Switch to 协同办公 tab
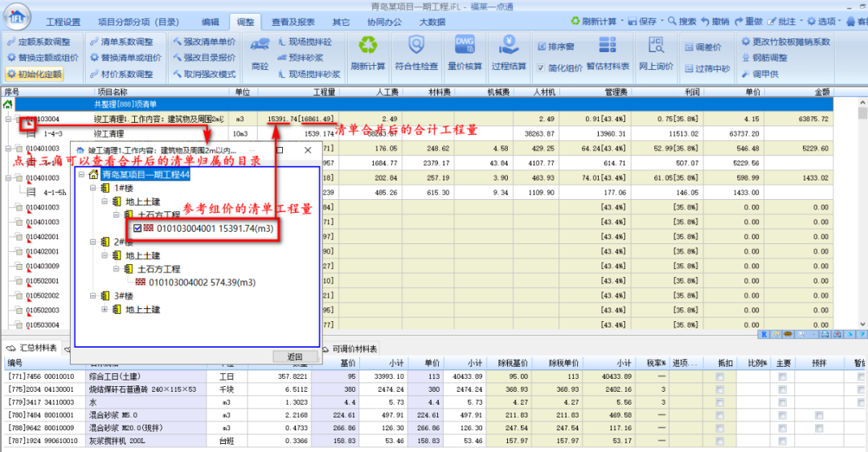868x452 pixels. click(385, 22)
